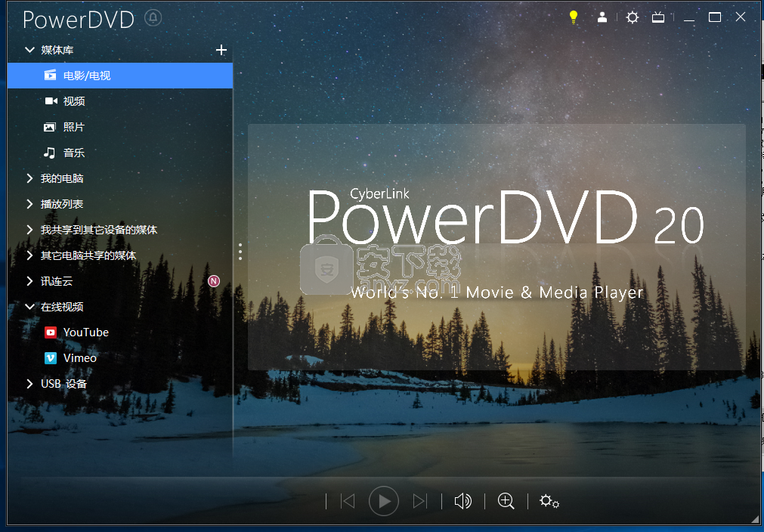Screen dimensions: 764x532
Task: Open PowerDVD settings gear
Action: (x=632, y=17)
